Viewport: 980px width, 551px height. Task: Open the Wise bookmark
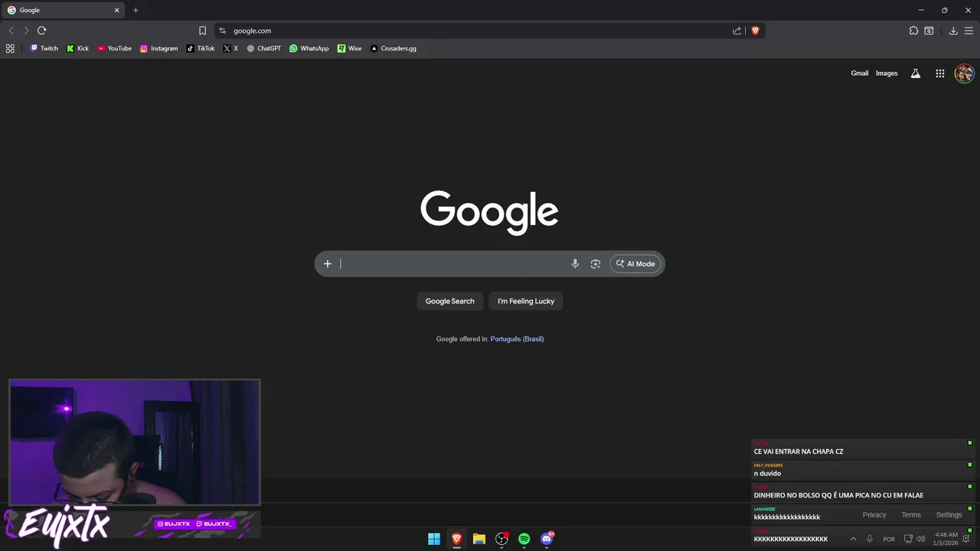(x=350, y=48)
